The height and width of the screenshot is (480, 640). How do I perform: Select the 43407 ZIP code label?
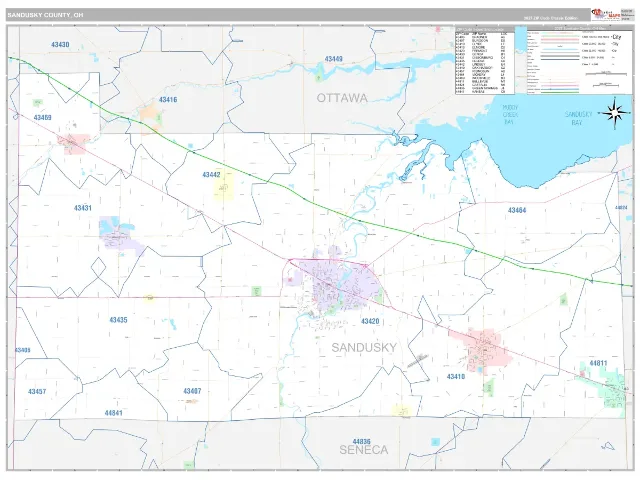point(192,391)
